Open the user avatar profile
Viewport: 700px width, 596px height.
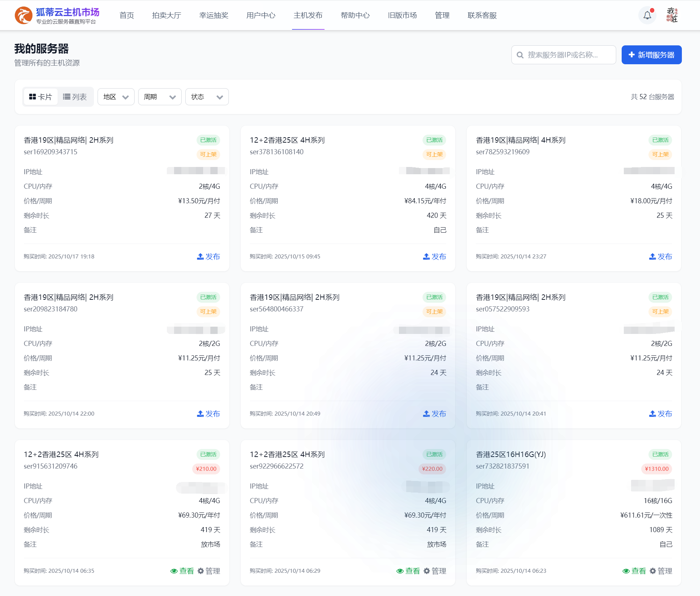tap(672, 15)
